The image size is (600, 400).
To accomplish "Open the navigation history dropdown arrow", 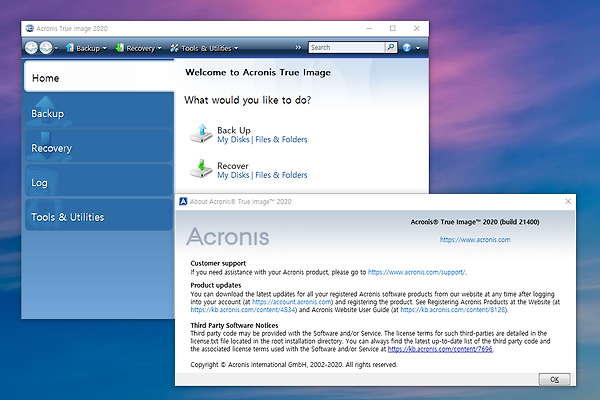I will [x=56, y=48].
